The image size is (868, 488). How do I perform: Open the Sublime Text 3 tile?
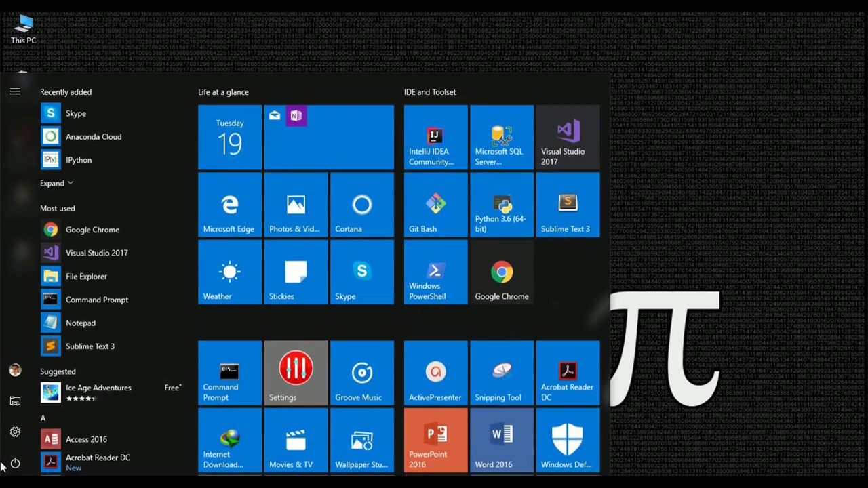pos(568,205)
